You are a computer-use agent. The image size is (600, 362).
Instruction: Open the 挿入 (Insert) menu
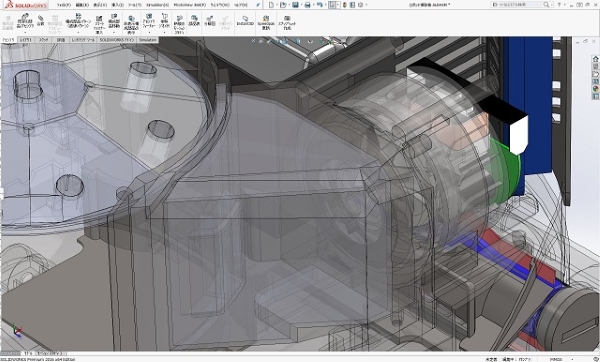pyautogui.click(x=117, y=5)
